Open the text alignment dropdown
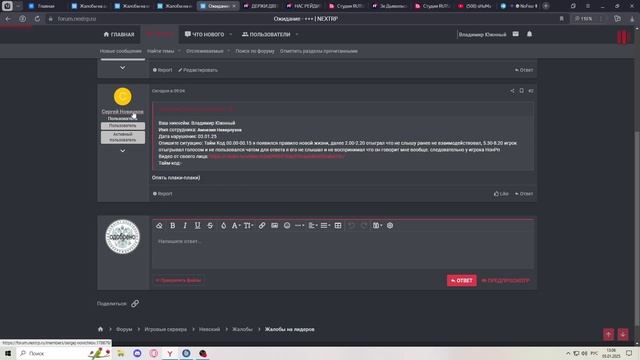Viewport: 640px width, 360px height. click(313, 225)
